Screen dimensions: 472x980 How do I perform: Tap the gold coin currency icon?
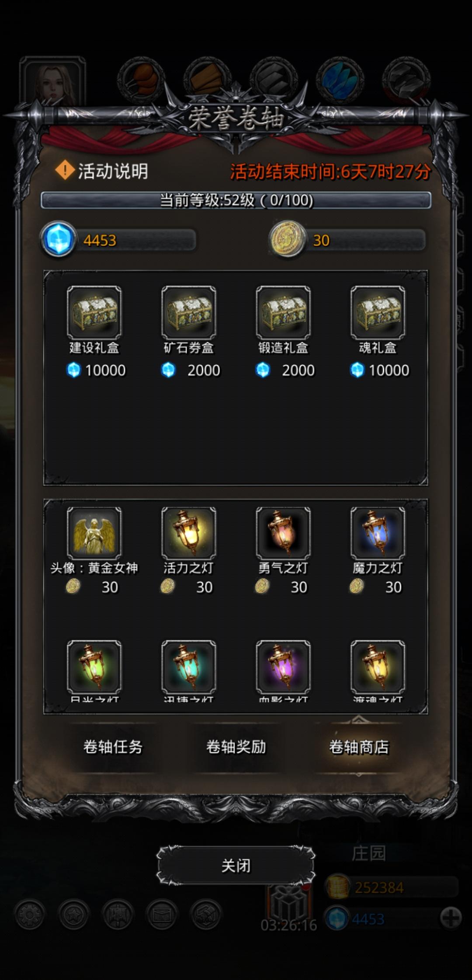tap(287, 239)
